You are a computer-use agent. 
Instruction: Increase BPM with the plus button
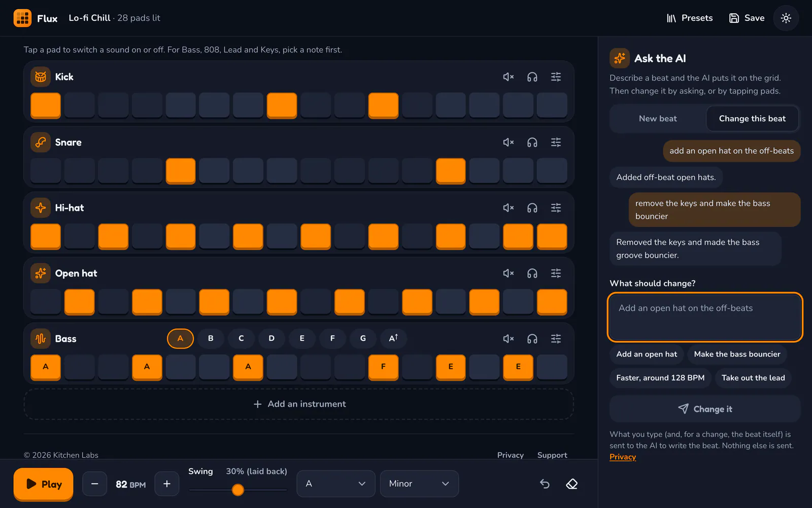[167, 484]
